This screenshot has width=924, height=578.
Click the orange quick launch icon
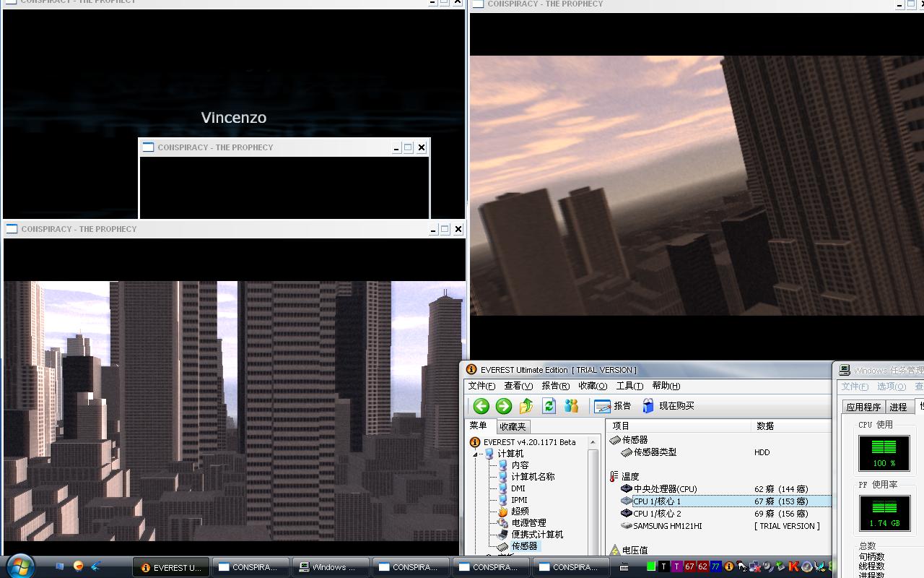coord(78,566)
